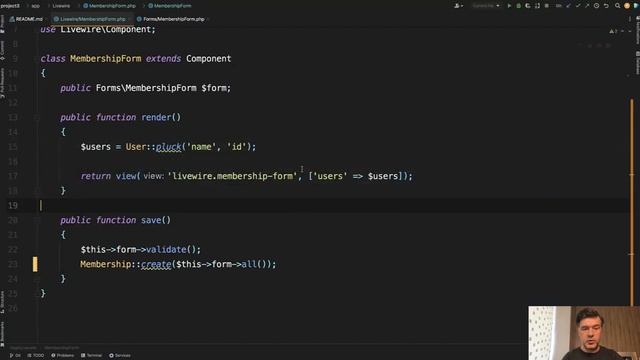Click class name MembershipForm on line 9
Image resolution: width=640 pixels, height=360 pixels.
tap(106, 59)
